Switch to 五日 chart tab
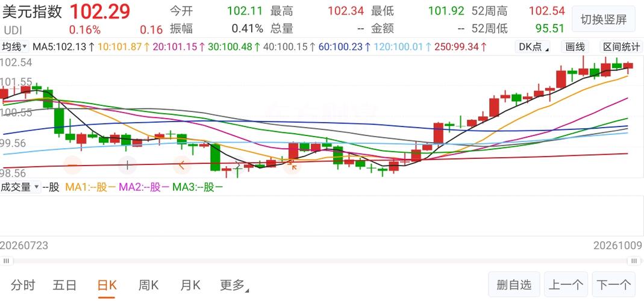Viewport: 644px width, 301px height. [x=65, y=285]
